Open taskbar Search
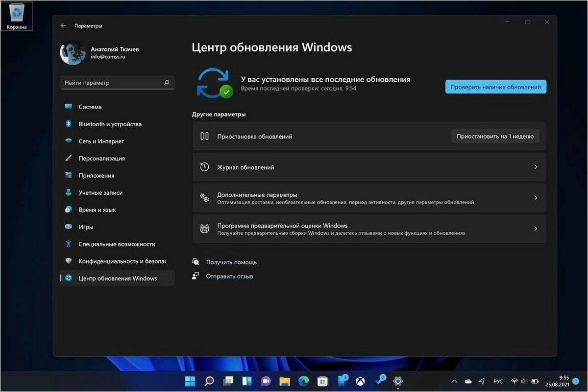 (x=209, y=381)
